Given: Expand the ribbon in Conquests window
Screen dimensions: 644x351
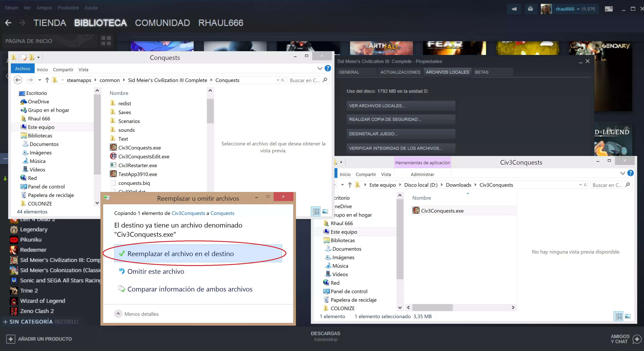Looking at the screenshot, I should (320, 68).
